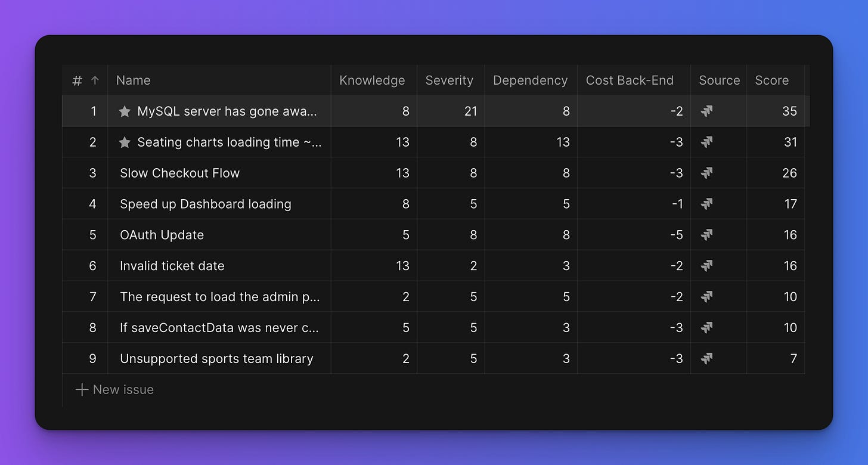Click the plus icon beside New issue

tap(81, 389)
